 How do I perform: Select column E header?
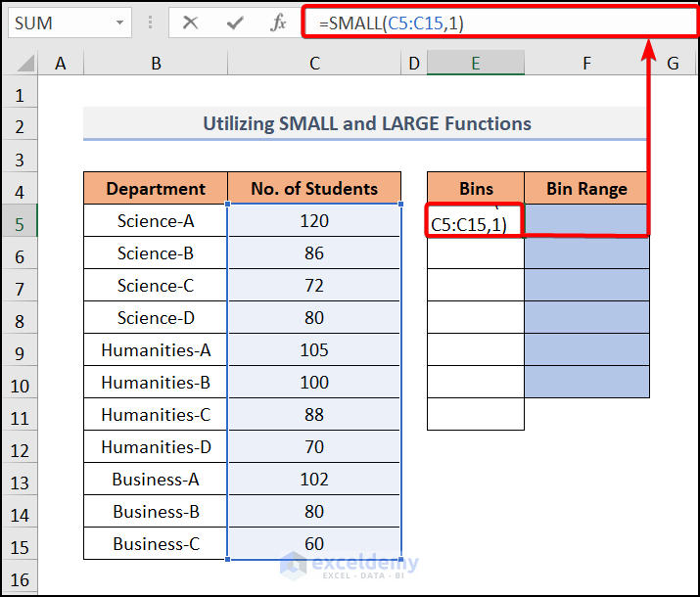(x=476, y=63)
